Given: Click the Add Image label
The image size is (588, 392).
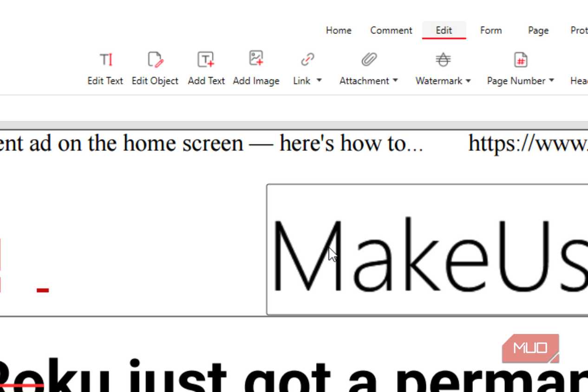Looking at the screenshot, I should point(256,81).
